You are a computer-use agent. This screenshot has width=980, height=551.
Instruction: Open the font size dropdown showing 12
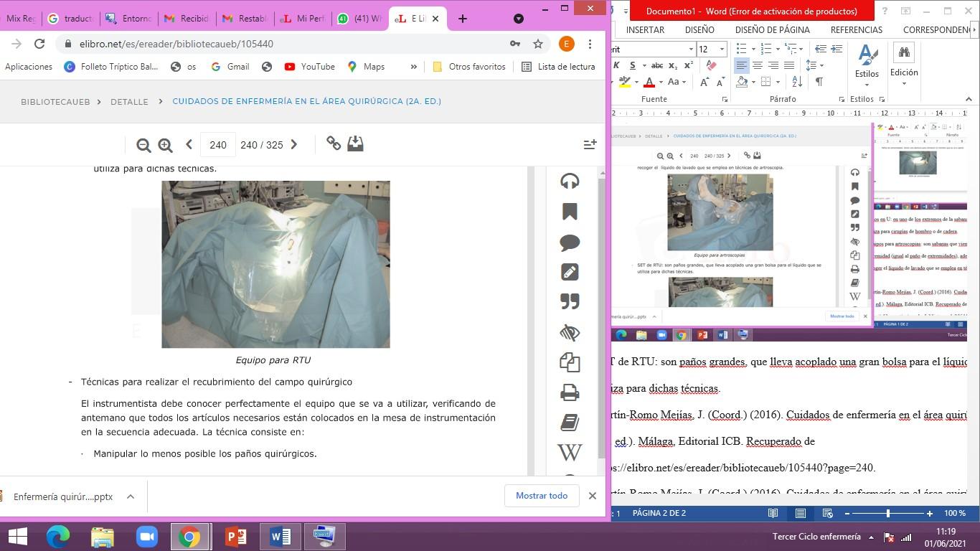(x=722, y=50)
